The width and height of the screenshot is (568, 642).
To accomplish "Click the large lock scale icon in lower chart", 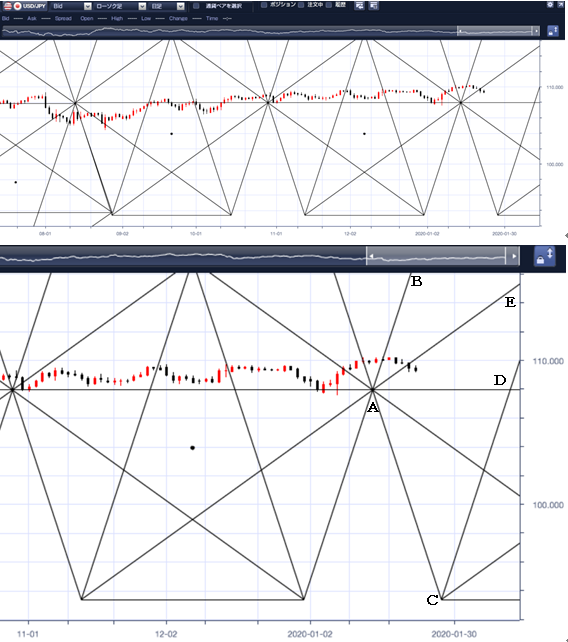I will click(x=544, y=256).
